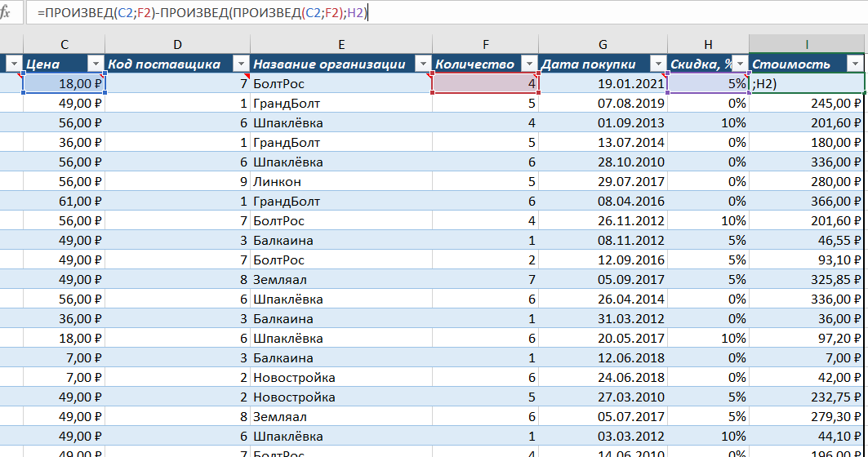This screenshot has width=868, height=457.
Task: Select column H header
Action: (708, 44)
